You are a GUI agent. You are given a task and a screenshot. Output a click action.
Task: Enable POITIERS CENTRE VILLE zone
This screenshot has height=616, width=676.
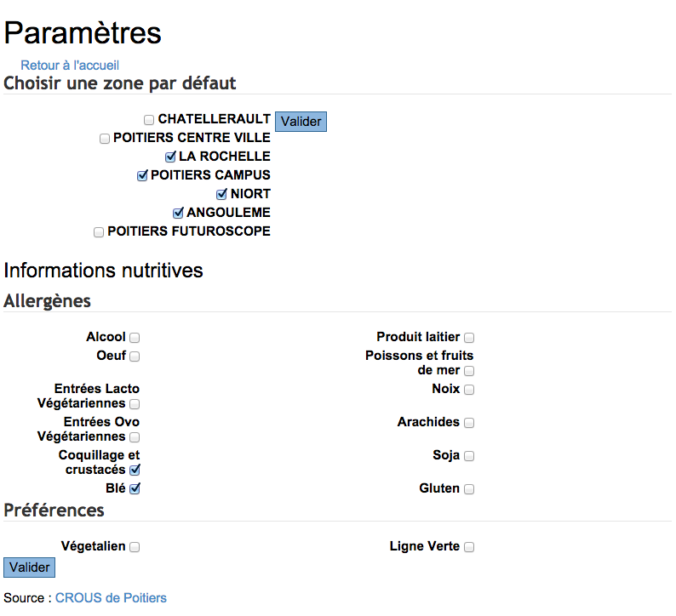tap(105, 139)
